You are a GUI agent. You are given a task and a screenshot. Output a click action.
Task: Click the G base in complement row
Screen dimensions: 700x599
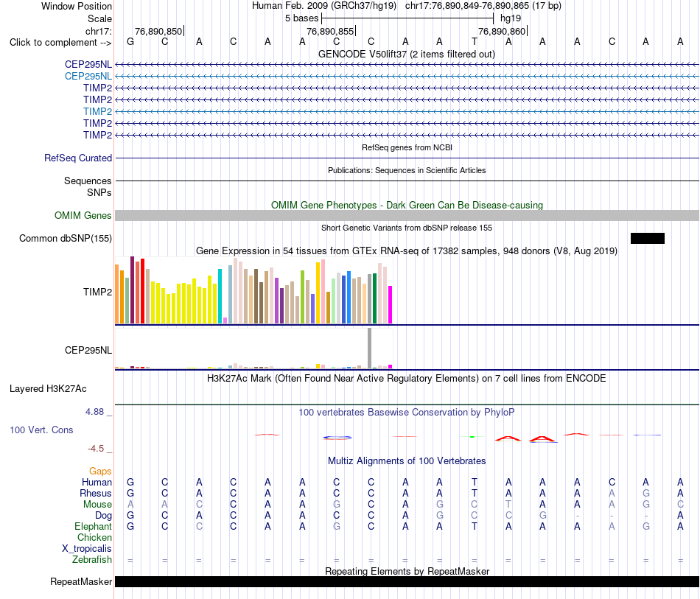click(130, 42)
